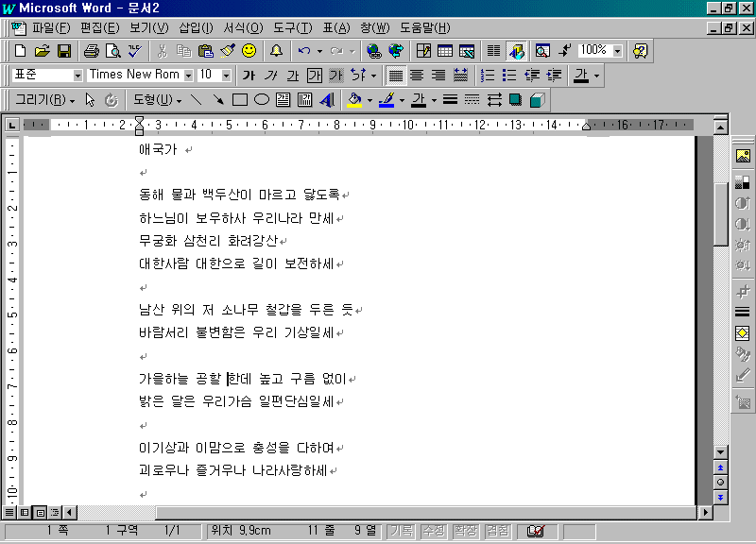This screenshot has height=544, width=756.
Task: Paste from clipboard icon
Action: 206,51
